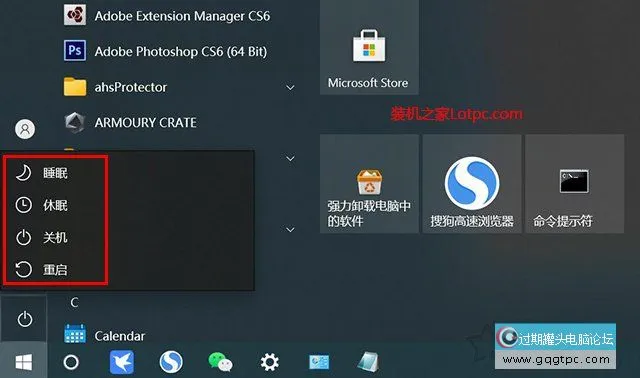This screenshot has height=378, width=640.
Task: Open Adobe Extension Manager CS6 icon
Action: (75, 15)
